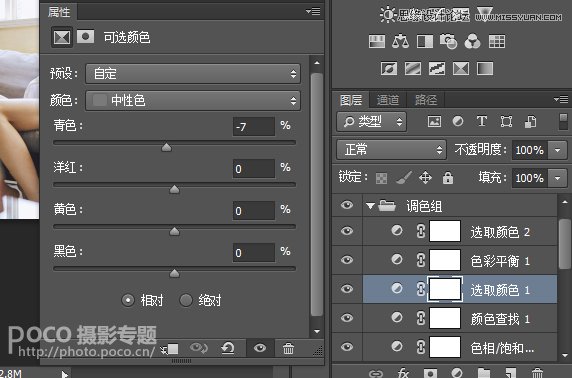Add an Invert adjustment icon
The width and height of the screenshot is (572, 378).
[x=389, y=68]
